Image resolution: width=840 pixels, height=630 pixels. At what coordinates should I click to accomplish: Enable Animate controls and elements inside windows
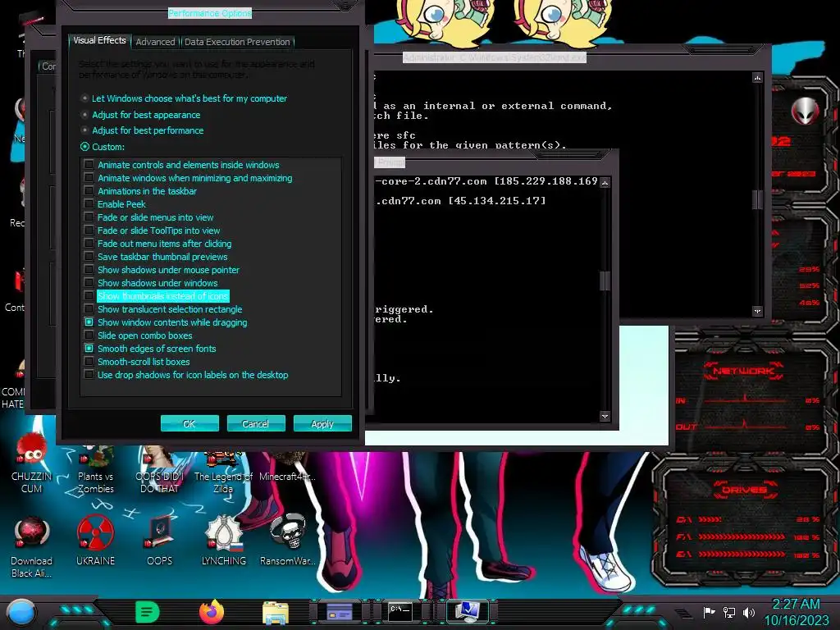(89, 164)
